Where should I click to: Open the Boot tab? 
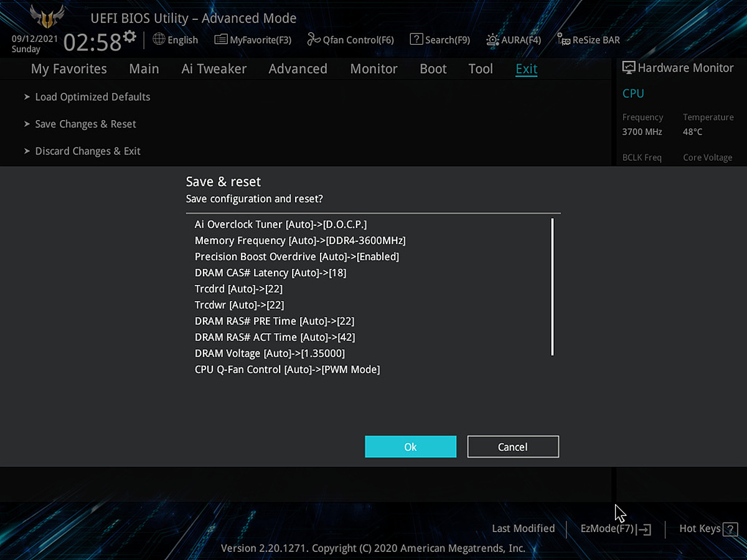(x=433, y=69)
